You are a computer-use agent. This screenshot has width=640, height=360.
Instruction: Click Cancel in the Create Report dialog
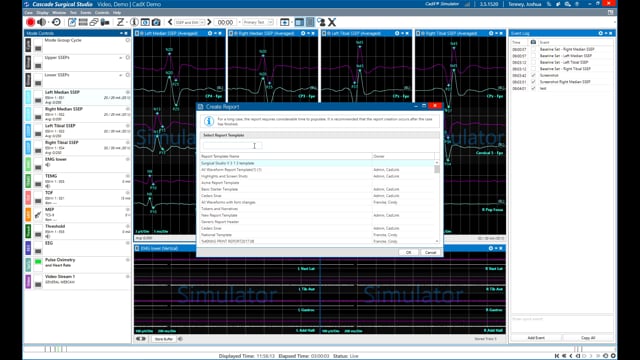(x=430, y=252)
